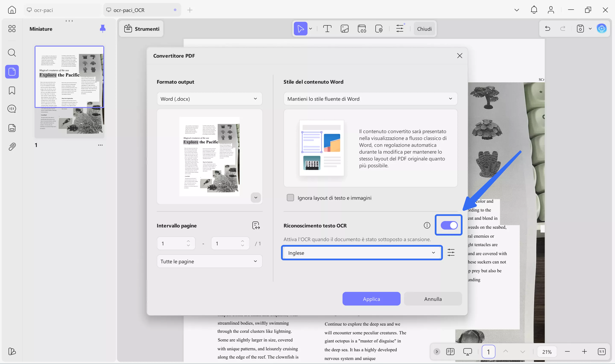The image size is (615, 364).
Task: Expand the Tutte le pagine dropdown
Action: (209, 261)
